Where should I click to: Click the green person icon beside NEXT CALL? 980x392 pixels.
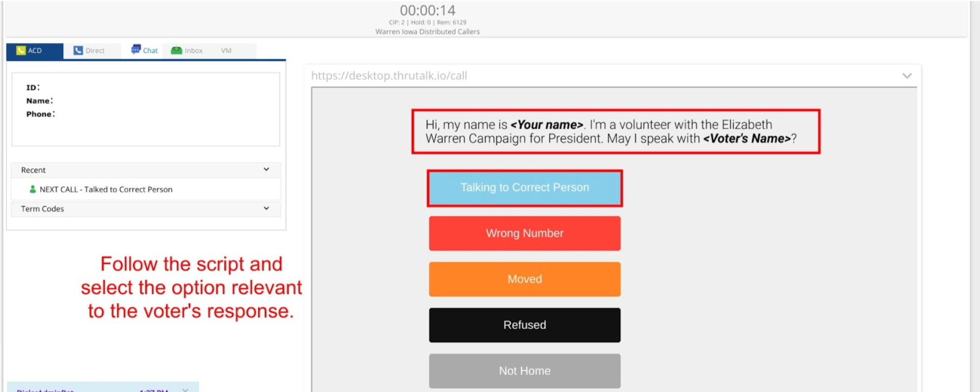(33, 189)
